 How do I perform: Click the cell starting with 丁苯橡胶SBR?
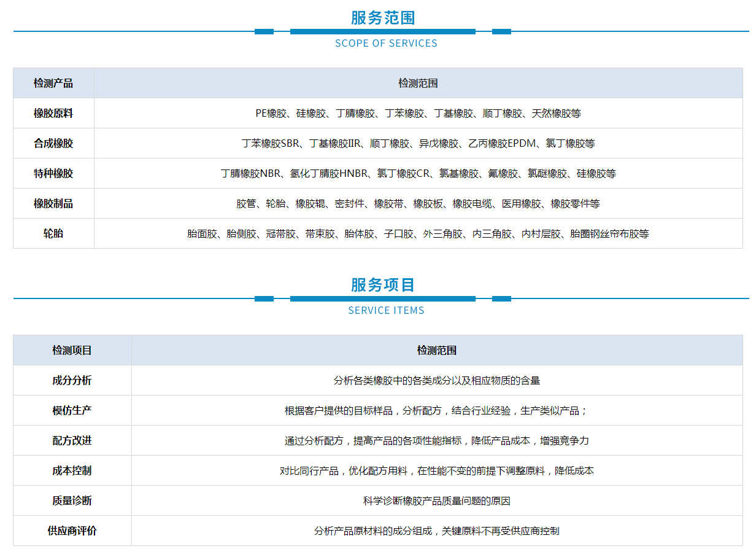[x=418, y=143]
